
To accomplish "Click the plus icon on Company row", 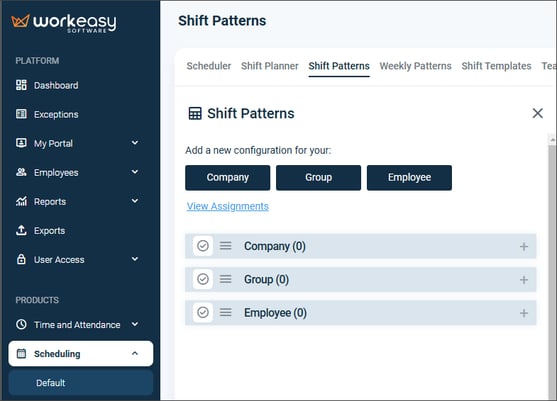I will point(524,246).
